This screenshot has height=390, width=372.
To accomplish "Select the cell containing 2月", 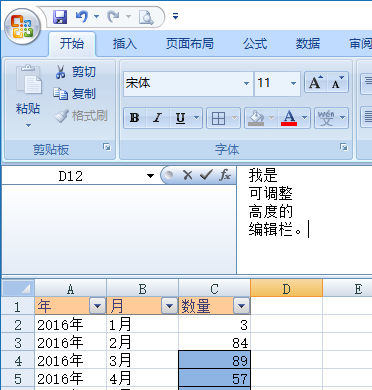I will pos(142,342).
